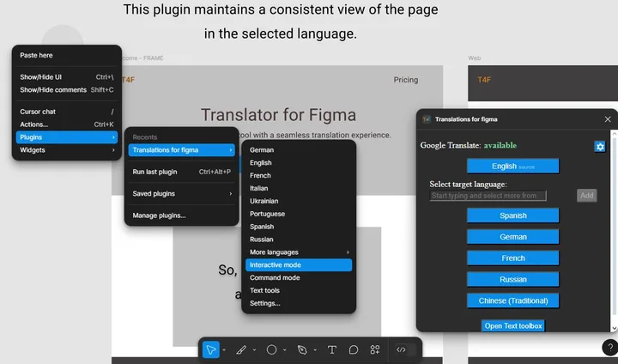Choose Paste here from context menu
This screenshot has height=364, width=618.
(x=67, y=55)
